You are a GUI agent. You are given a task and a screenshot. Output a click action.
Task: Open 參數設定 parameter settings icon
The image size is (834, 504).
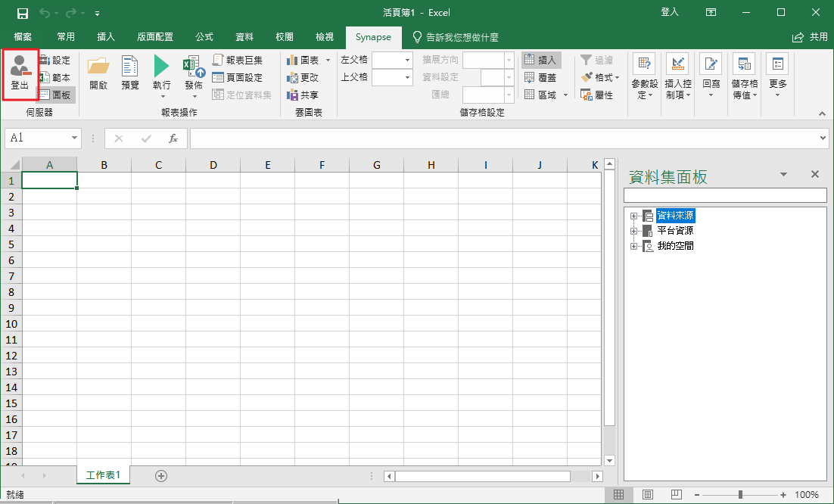tap(644, 76)
